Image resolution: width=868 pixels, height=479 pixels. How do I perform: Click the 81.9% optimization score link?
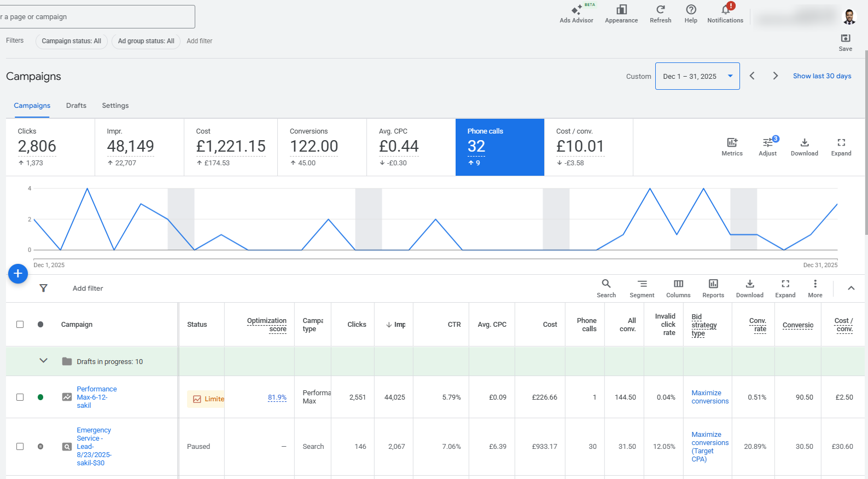click(x=277, y=397)
